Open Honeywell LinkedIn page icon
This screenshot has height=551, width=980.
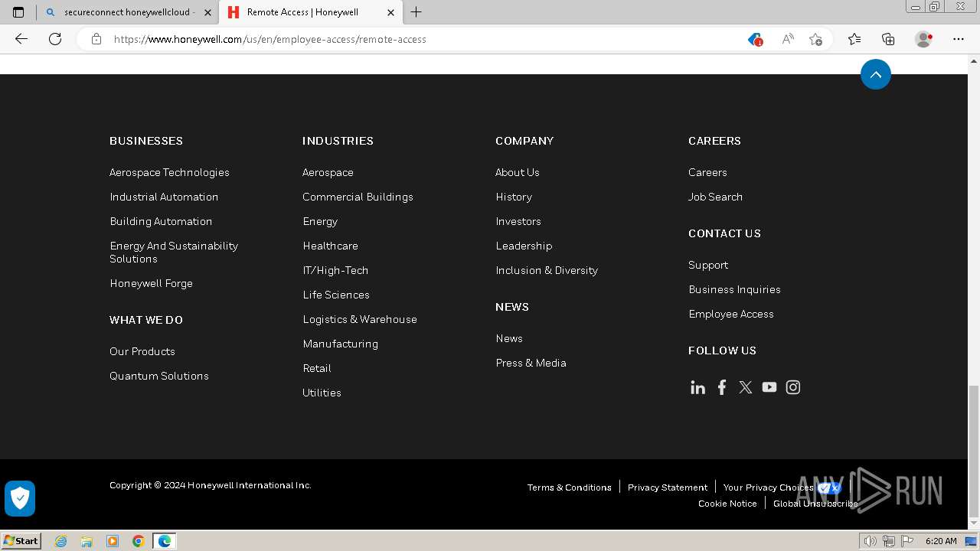point(697,387)
